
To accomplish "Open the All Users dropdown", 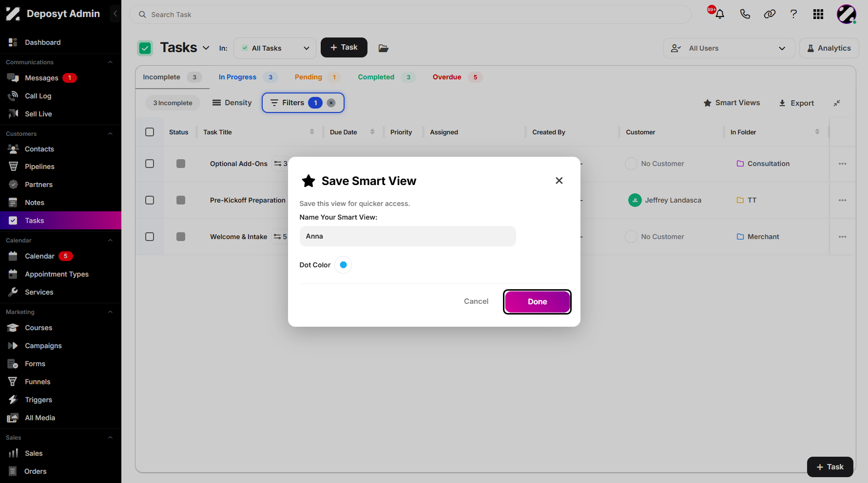I will pyautogui.click(x=729, y=48).
